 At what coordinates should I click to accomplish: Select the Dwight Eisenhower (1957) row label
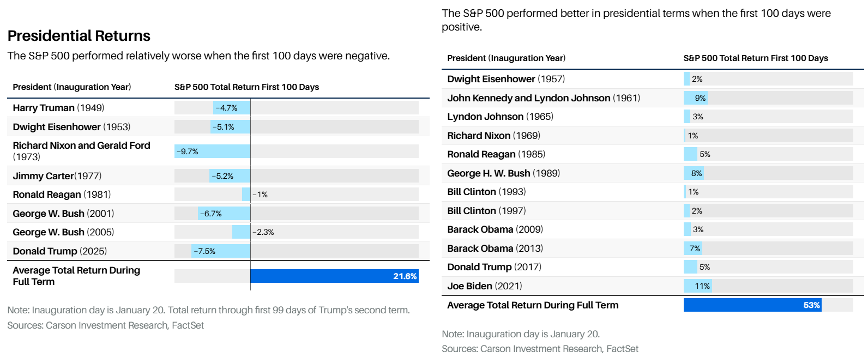click(x=506, y=79)
